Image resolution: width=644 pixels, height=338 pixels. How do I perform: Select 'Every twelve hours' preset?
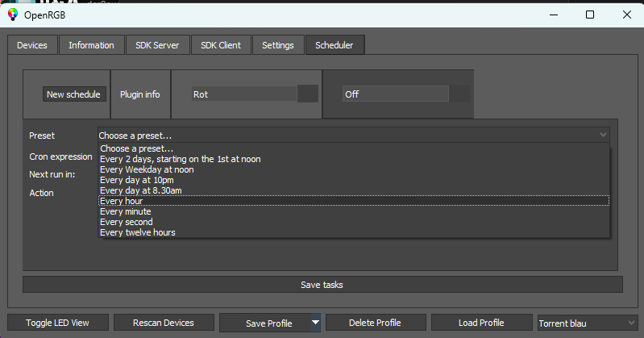(354, 232)
